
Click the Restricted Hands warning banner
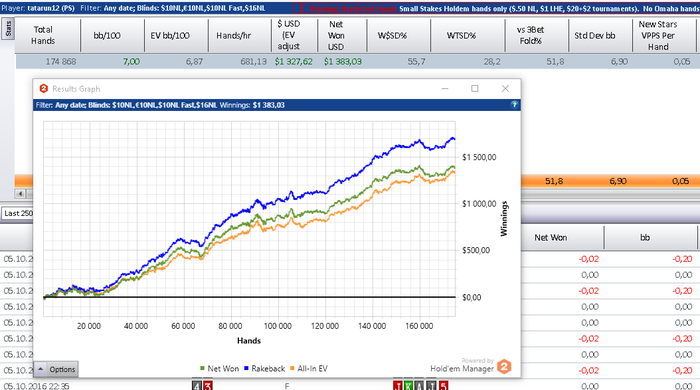[496, 8]
